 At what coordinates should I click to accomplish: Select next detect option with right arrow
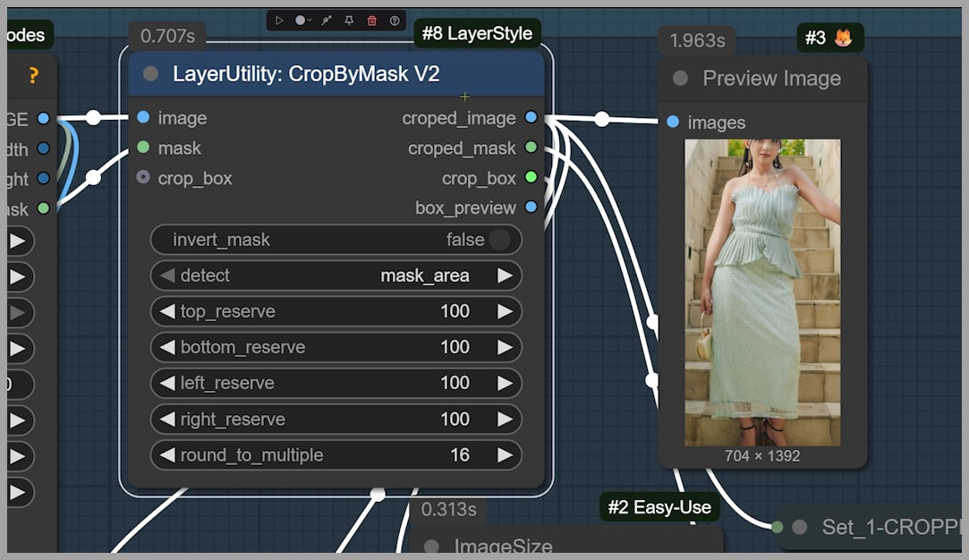[506, 276]
